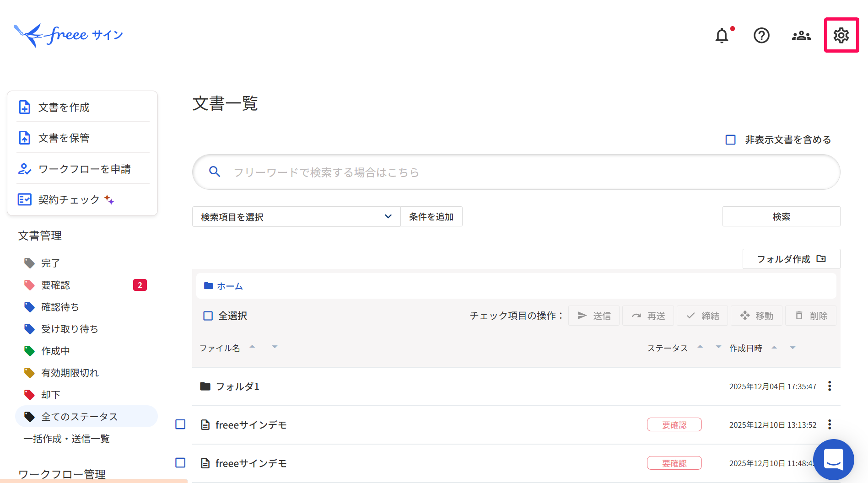The image size is (868, 483).
Task: Open the notifications bell
Action: click(x=722, y=35)
